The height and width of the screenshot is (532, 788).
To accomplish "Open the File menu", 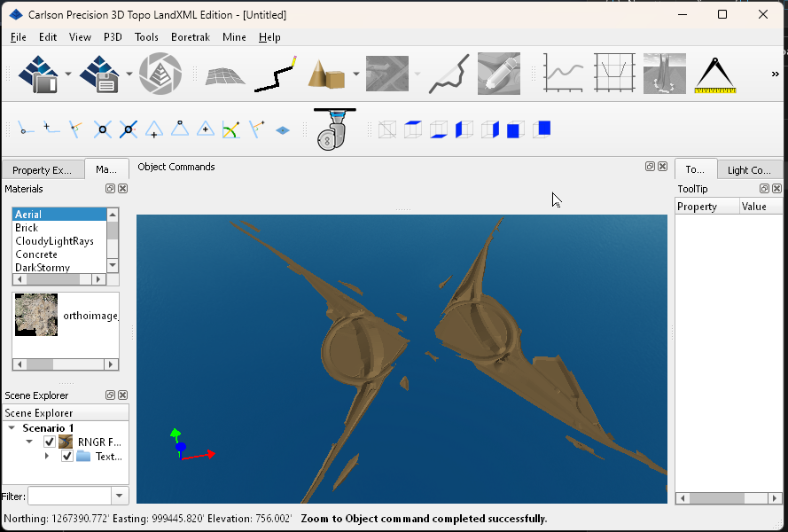I will 18,37.
